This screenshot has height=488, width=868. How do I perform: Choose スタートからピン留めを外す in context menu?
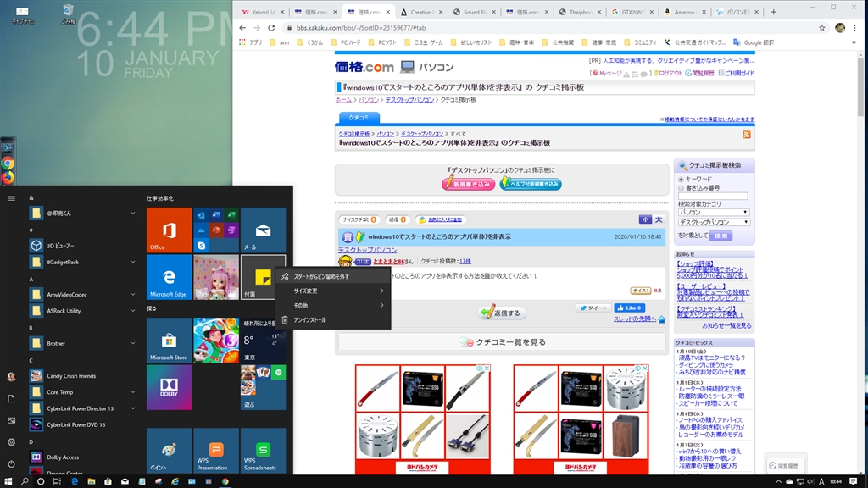pyautogui.click(x=333, y=276)
